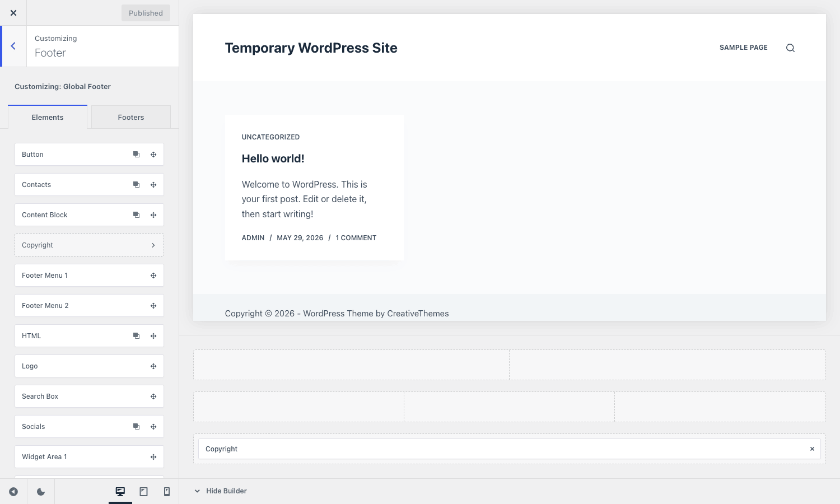This screenshot has height=504, width=840.
Task: Click the move icon on Footer Menu 2
Action: click(x=153, y=306)
